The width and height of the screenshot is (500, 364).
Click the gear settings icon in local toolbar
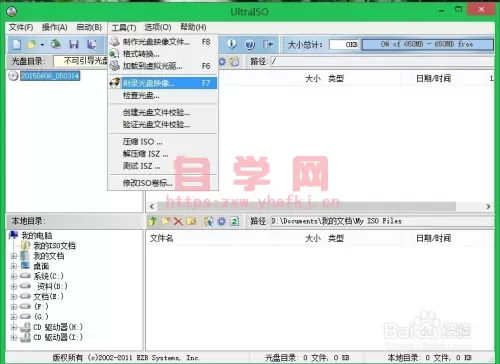point(222,221)
